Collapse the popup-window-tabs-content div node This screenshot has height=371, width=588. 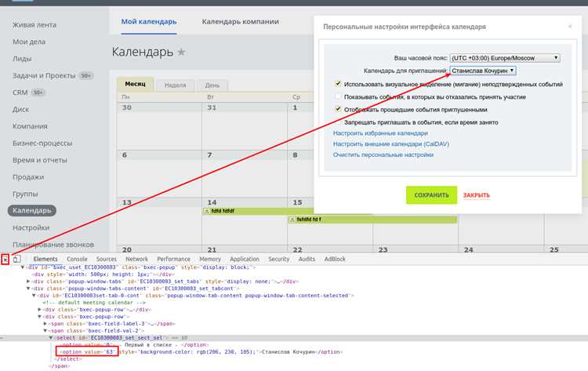click(x=28, y=289)
